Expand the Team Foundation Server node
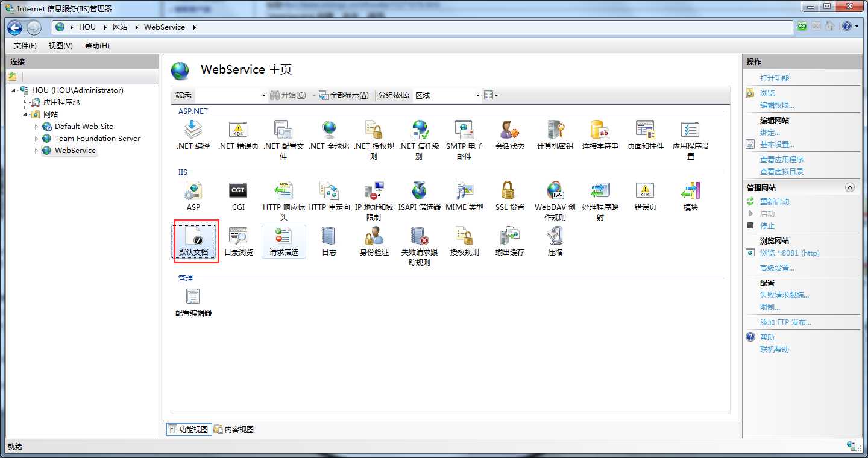 tap(36, 139)
